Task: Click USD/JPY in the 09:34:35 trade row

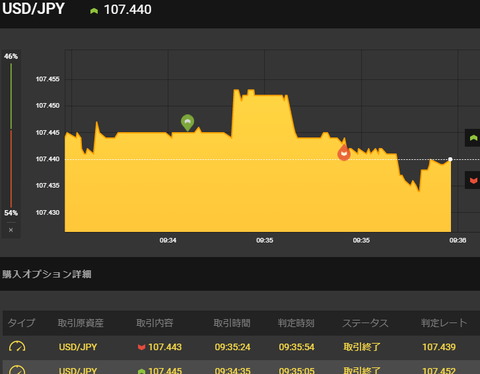Action: 78,370
